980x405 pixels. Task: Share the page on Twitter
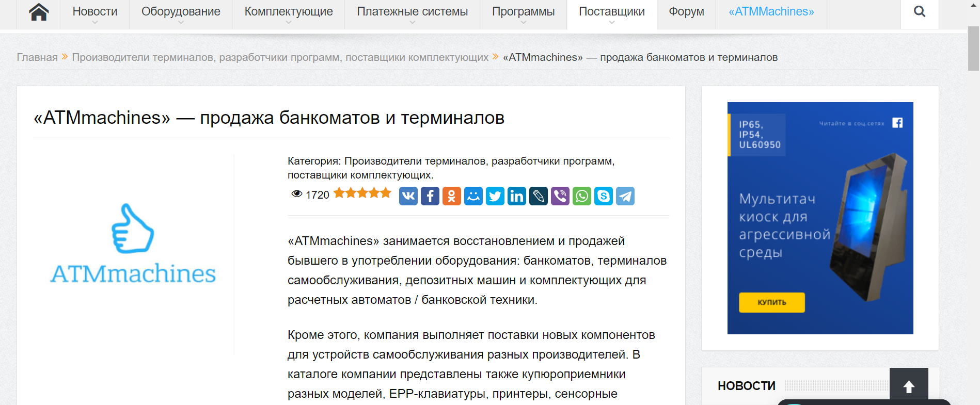coord(495,196)
